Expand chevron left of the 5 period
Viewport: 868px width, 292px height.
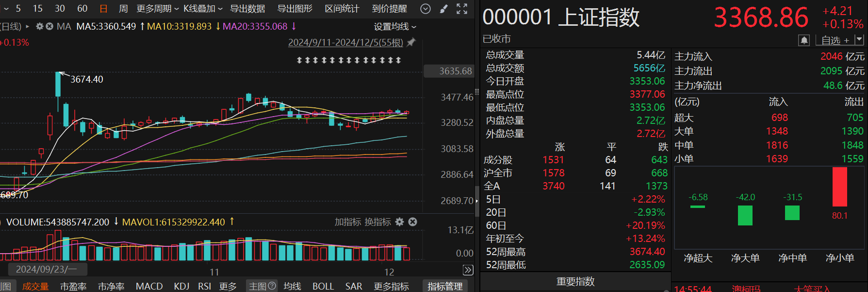click(x=6, y=9)
